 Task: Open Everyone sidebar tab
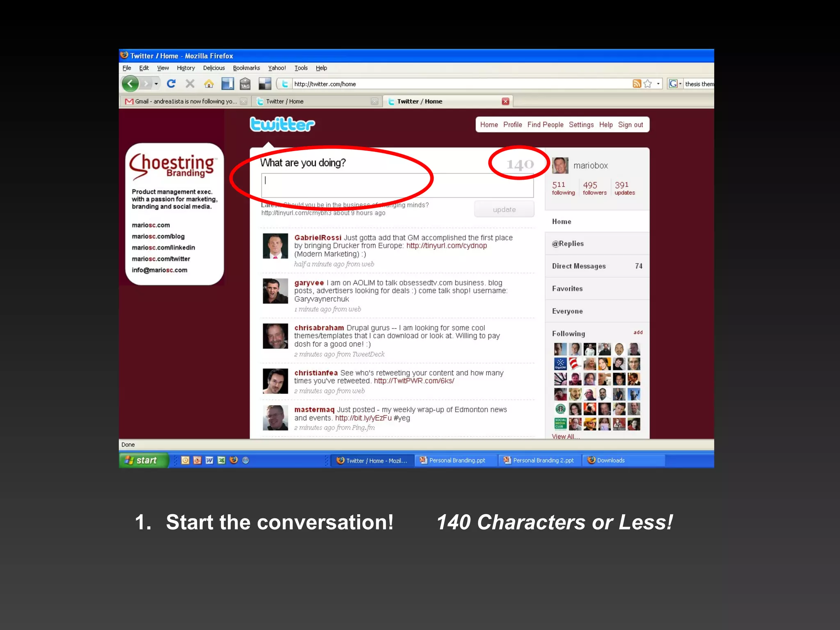597,311
